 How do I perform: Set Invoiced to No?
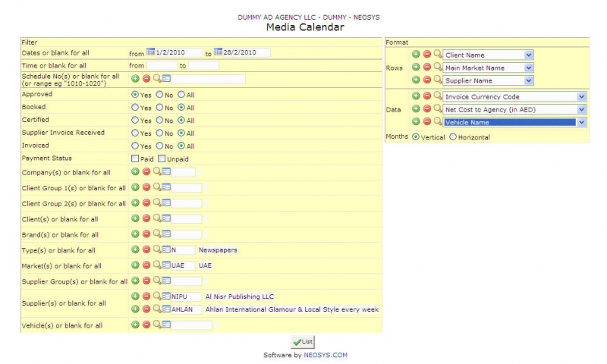click(x=159, y=146)
